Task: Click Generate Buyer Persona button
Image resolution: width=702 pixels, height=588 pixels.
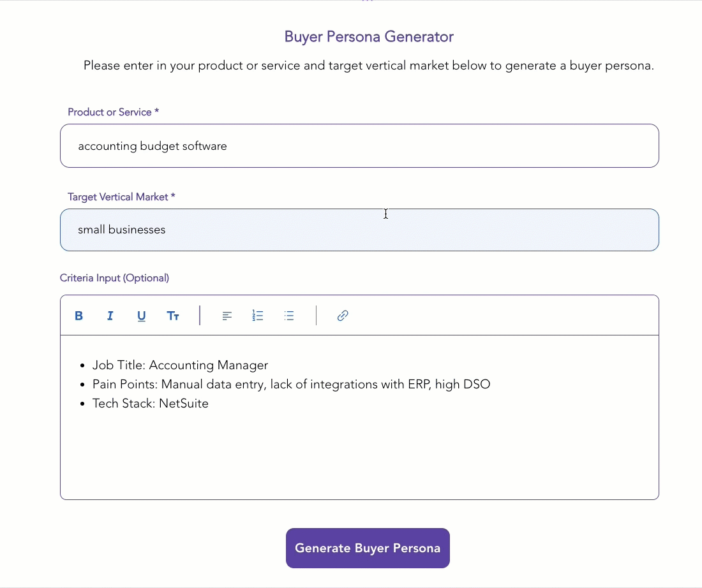Action: pos(368,548)
